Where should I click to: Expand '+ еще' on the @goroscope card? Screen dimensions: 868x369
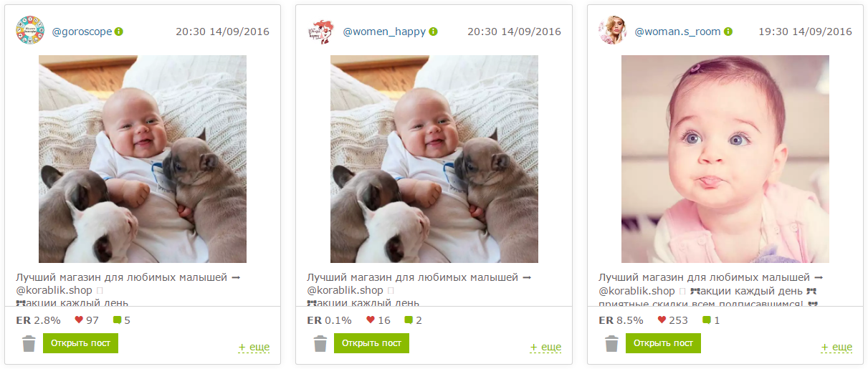[x=254, y=347]
